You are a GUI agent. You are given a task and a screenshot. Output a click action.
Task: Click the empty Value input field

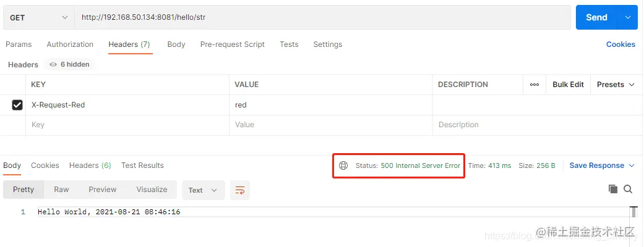point(330,125)
